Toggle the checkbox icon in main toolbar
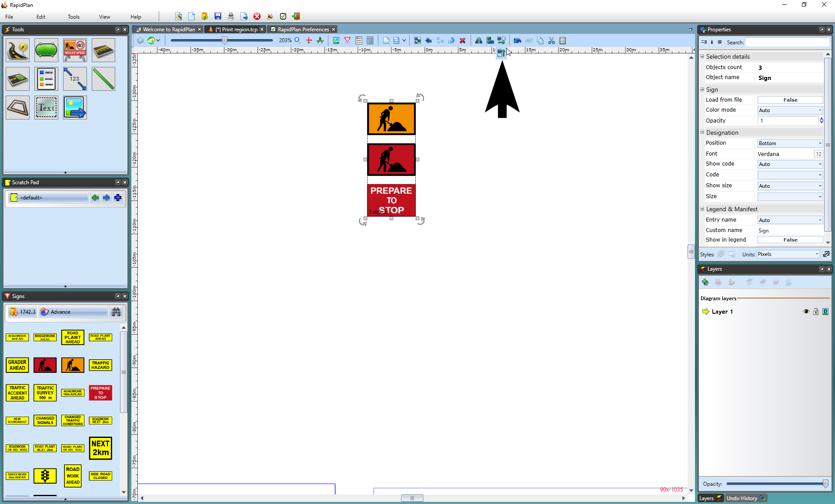This screenshot has height=504, width=835. [x=283, y=17]
